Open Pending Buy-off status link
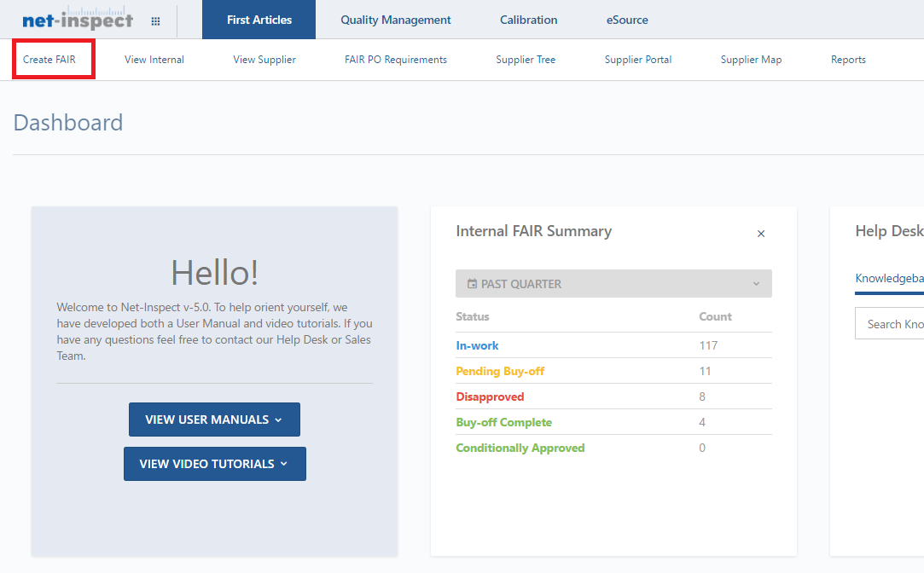 pyautogui.click(x=500, y=371)
